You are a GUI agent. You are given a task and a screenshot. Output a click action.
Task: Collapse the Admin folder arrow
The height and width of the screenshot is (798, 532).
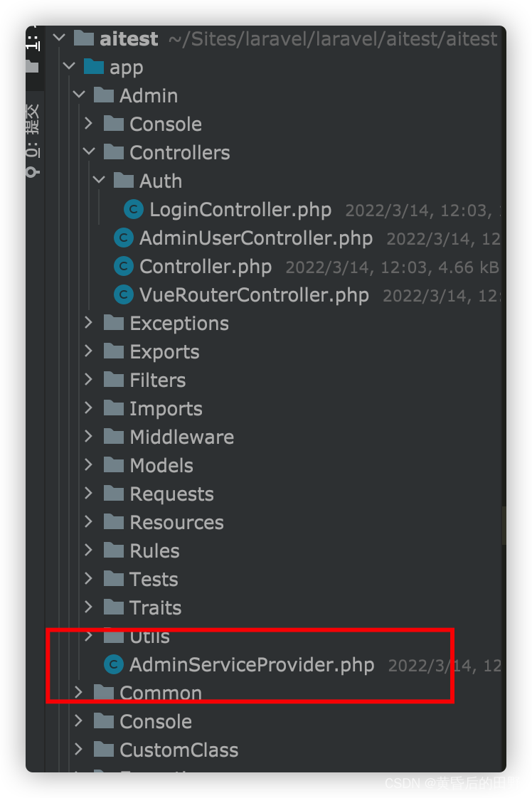[x=79, y=95]
